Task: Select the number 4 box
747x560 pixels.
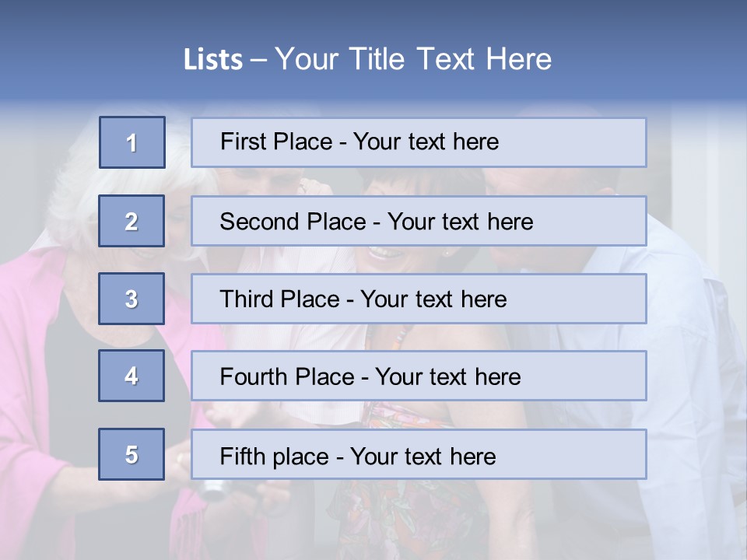Action: (x=131, y=376)
